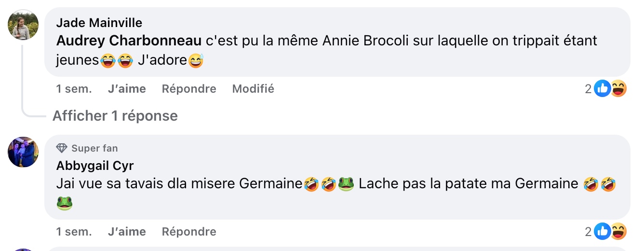The image size is (644, 251).
Task: Click the Super fan diamond badge icon
Action: [x=62, y=148]
